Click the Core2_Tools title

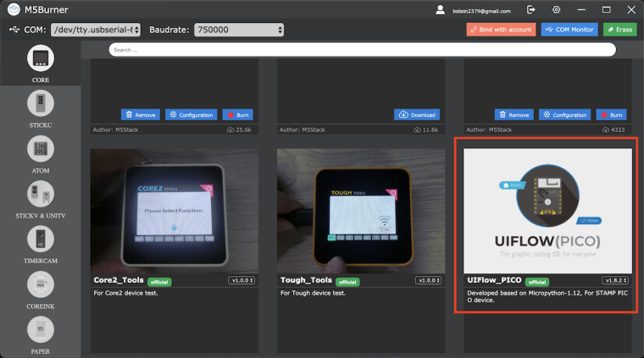pos(119,280)
